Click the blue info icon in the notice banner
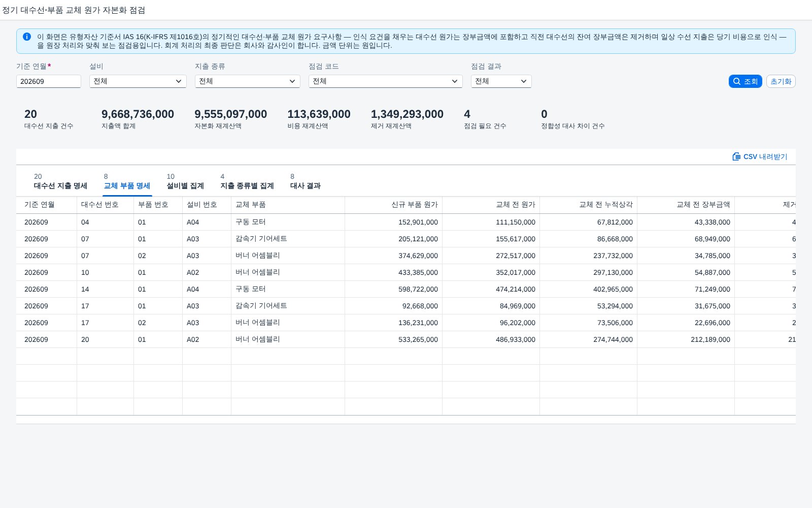This screenshot has height=508, width=812. tap(27, 37)
